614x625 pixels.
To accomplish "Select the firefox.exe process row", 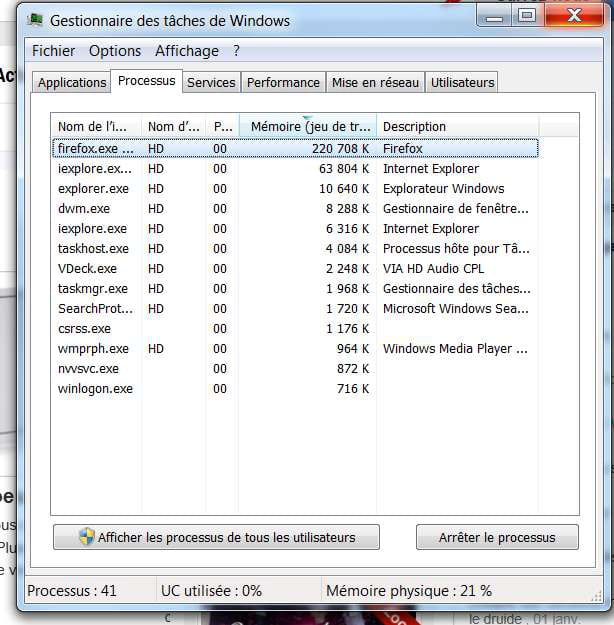I will 295,149.
